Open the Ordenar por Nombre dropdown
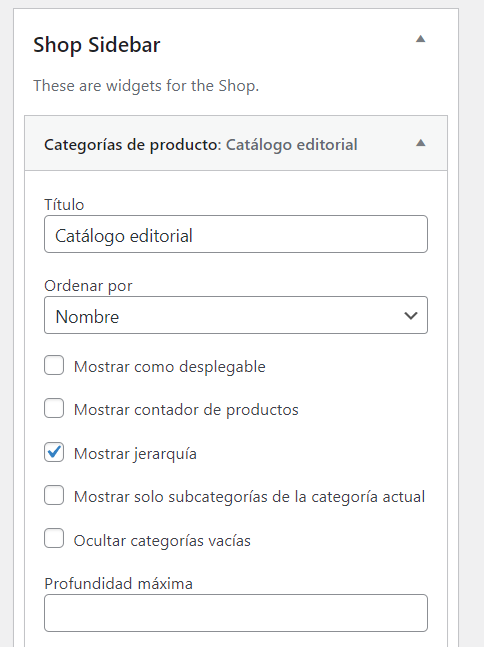 pos(236,315)
